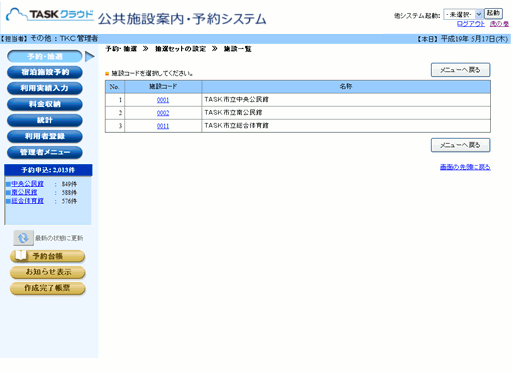Viewport: 512px width, 372px height.
Task: Click 名称 column header
Action: click(346, 87)
